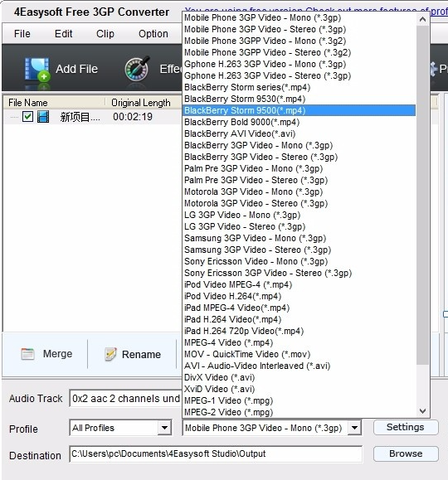Image resolution: width=448 pixels, height=480 pixels.
Task: Select iPad MPEG-4 Video(*.mp4)
Action: coord(299,308)
